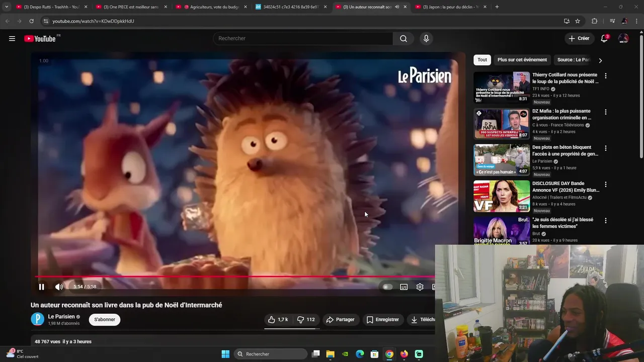The height and width of the screenshot is (362, 644).
Task: Click the S'abonner subscribe button
Action: (x=105, y=319)
